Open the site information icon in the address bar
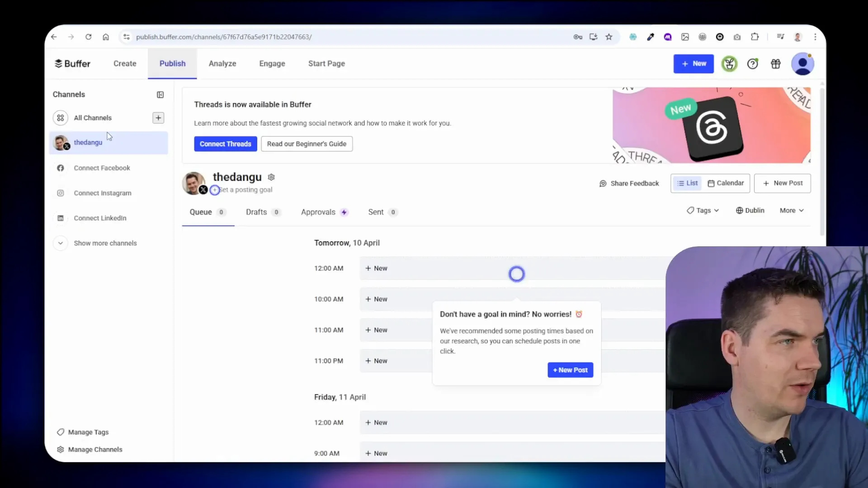 point(127,37)
